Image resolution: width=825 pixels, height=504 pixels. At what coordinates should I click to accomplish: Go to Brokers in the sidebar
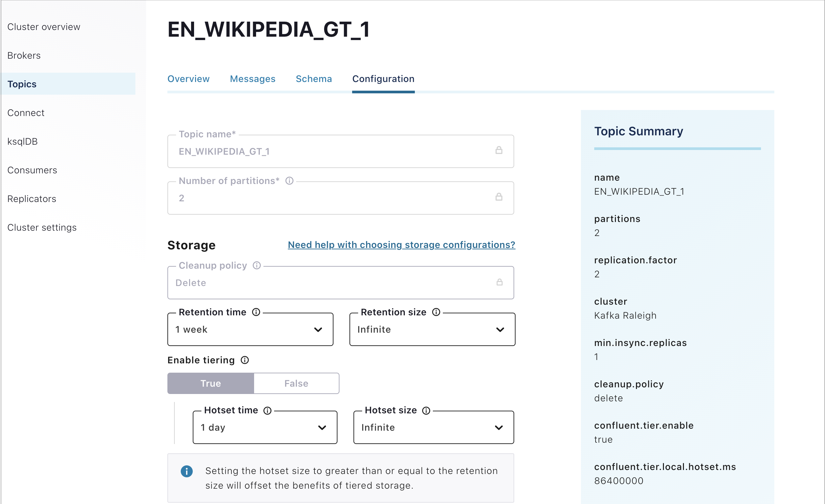pyautogui.click(x=24, y=56)
